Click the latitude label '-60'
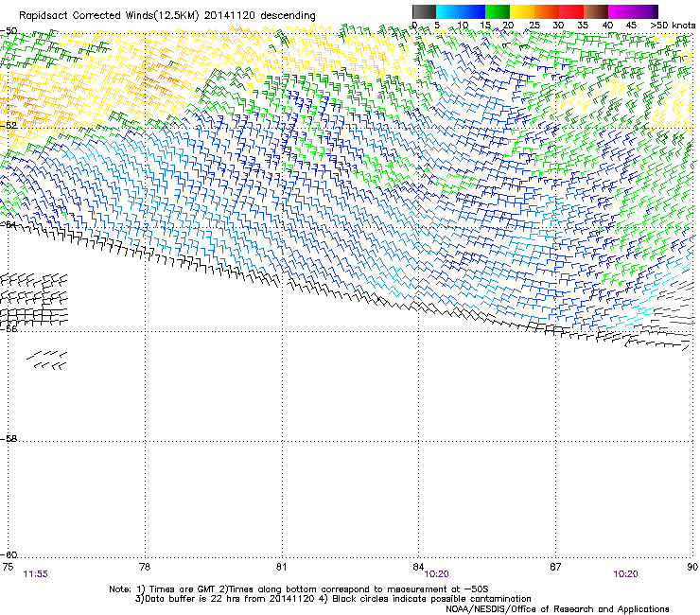This screenshot has width=700, height=615. 9,554
